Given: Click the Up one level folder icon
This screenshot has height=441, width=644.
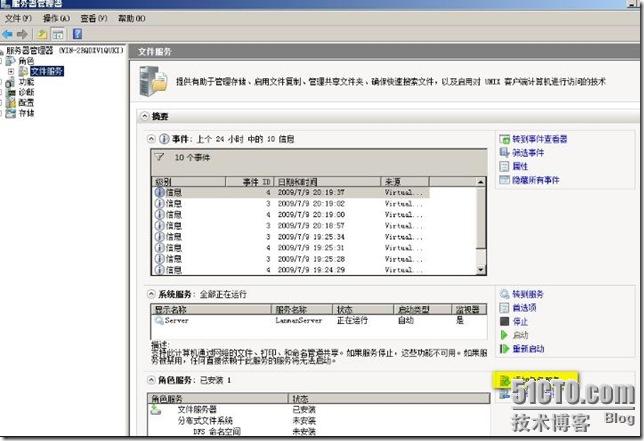Looking at the screenshot, I should pyautogui.click(x=42, y=34).
